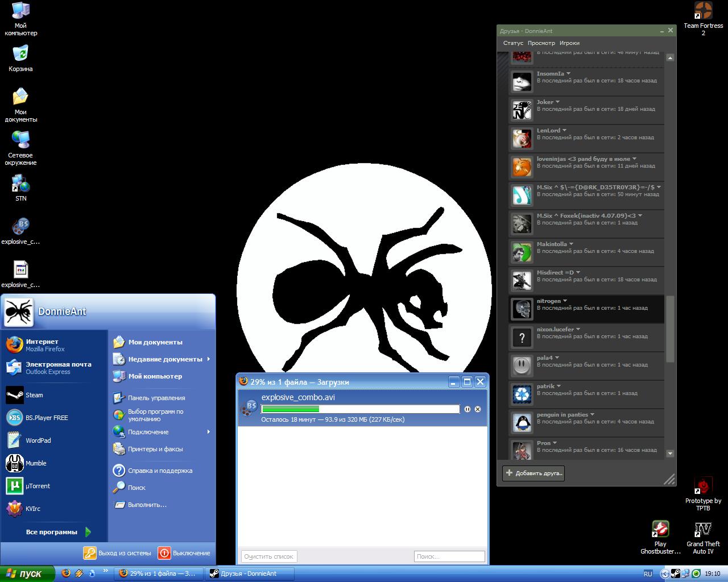
Task: Open dropdown next to penguin in panties
Action: (592, 415)
